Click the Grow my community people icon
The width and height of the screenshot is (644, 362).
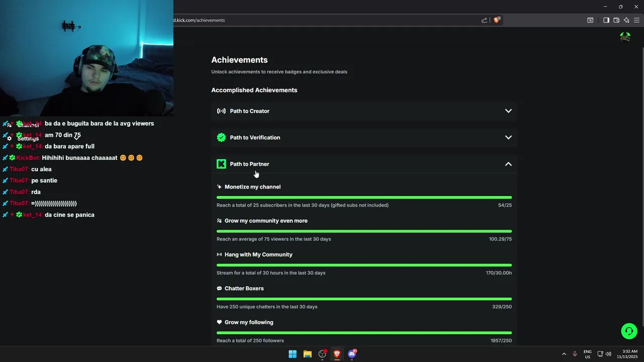click(x=219, y=221)
